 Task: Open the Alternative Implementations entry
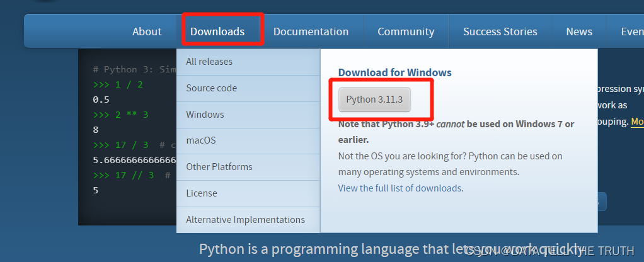coord(248,220)
